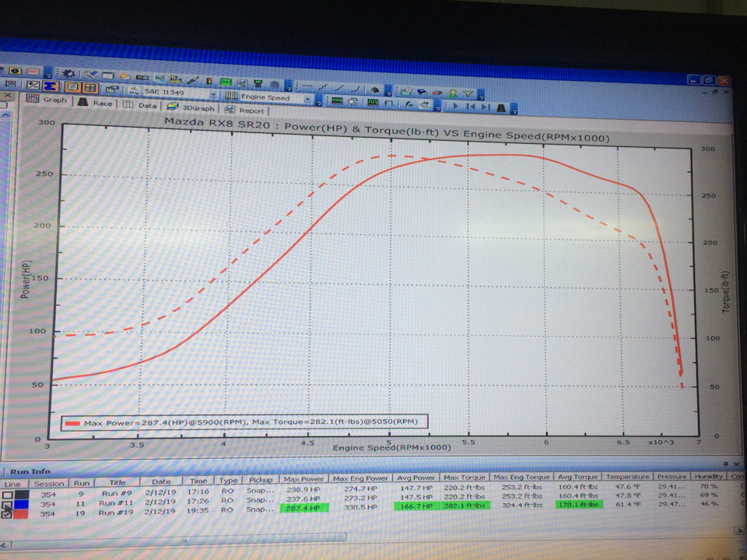The width and height of the screenshot is (747, 560).
Task: Open the settings gear icon in top toolbar
Action: coord(68,73)
